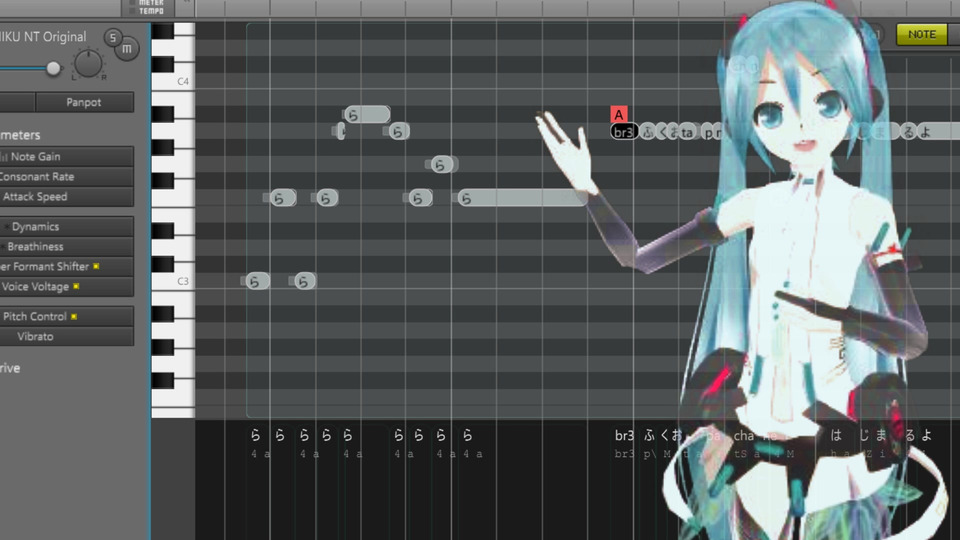Select the Consonant Rate parameter

pos(66,177)
